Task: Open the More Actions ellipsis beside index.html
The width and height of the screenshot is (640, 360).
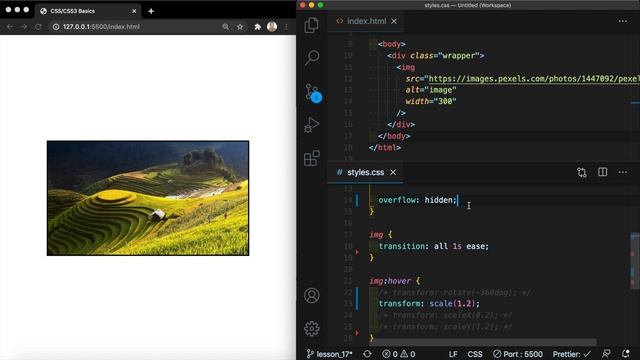Action: tap(622, 21)
